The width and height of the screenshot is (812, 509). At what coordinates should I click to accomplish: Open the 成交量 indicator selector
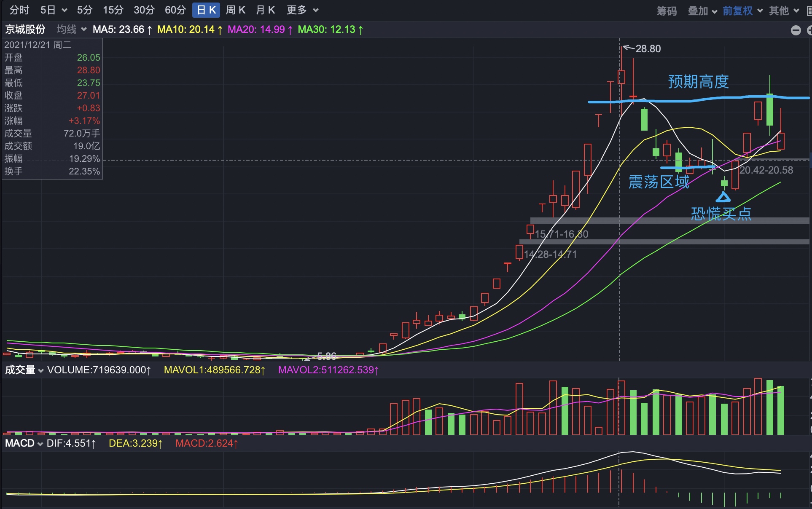pos(24,370)
